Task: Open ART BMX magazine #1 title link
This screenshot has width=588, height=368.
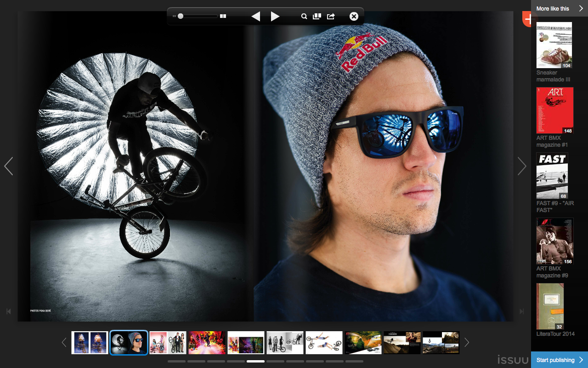Action: coord(552,141)
